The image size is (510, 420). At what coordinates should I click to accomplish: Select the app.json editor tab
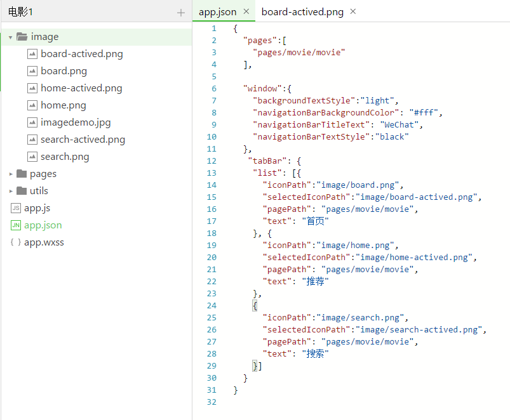coord(217,11)
